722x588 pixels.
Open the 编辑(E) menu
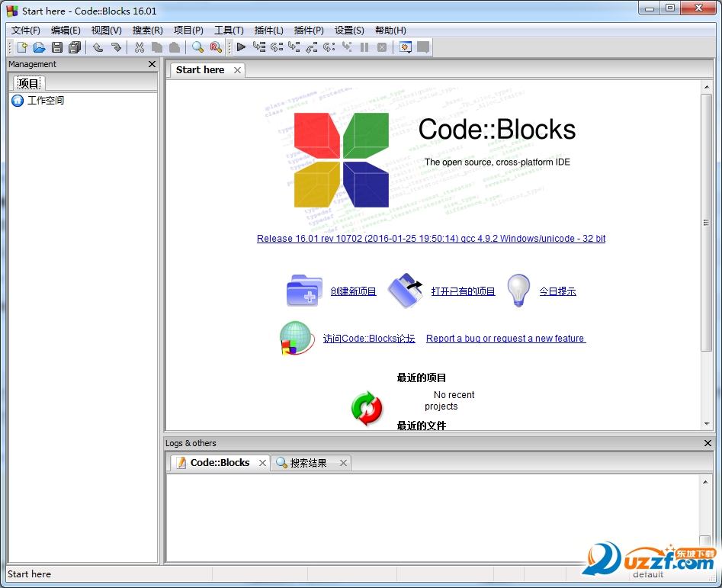[66, 31]
